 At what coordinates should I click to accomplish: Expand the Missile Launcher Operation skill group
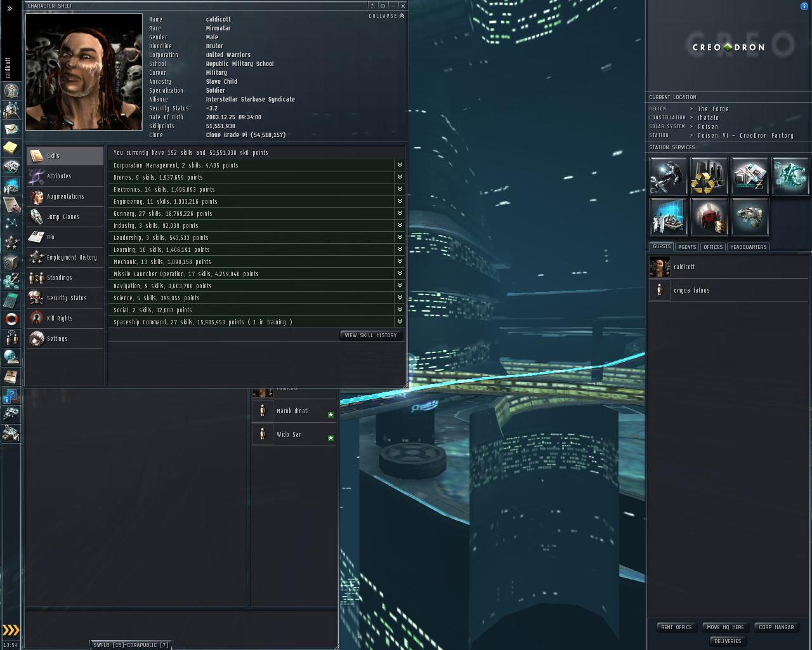(x=400, y=274)
